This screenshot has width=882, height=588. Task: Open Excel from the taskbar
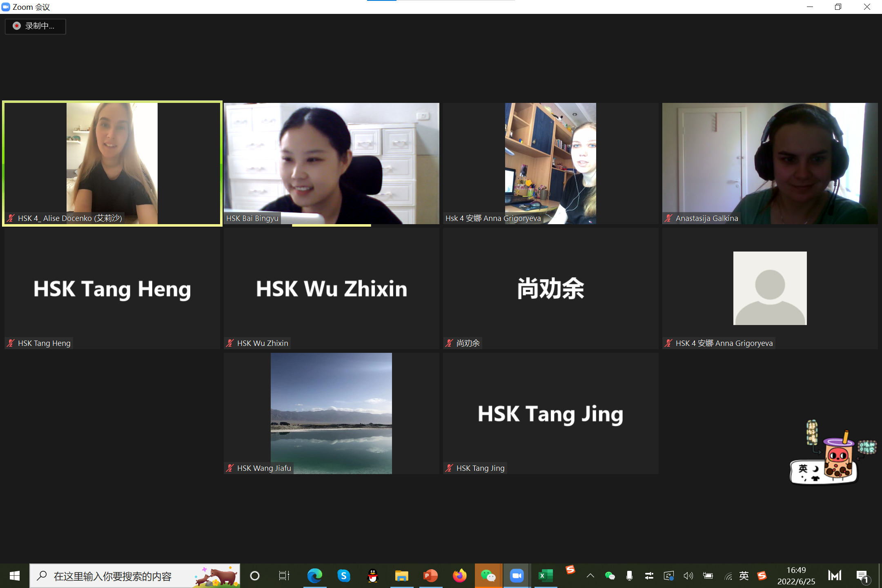546,576
